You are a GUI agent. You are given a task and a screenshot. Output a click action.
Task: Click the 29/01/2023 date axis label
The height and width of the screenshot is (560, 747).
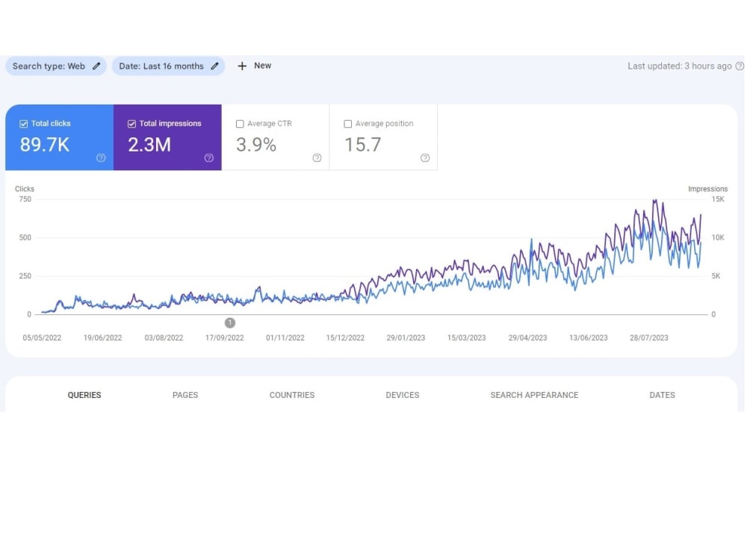point(406,338)
